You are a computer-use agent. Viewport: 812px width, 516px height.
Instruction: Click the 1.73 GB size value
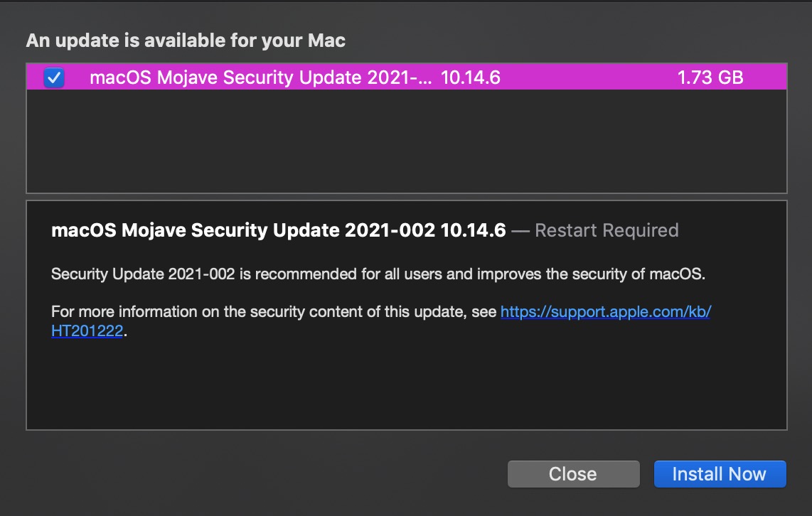pyautogui.click(x=710, y=77)
